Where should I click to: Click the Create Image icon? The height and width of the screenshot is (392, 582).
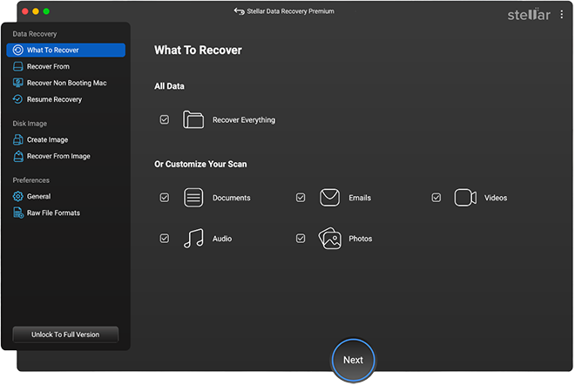pos(17,139)
